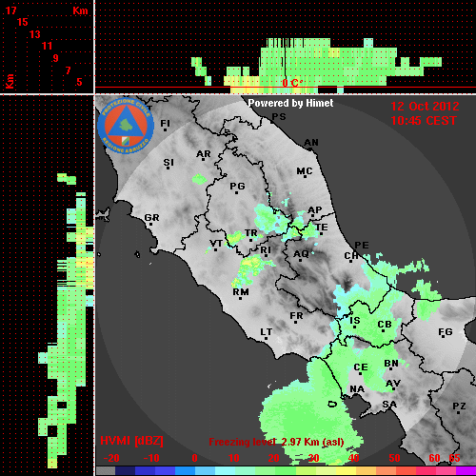
Task: Click the gray swatch on the dBZ color bar
Action: tap(106, 470)
